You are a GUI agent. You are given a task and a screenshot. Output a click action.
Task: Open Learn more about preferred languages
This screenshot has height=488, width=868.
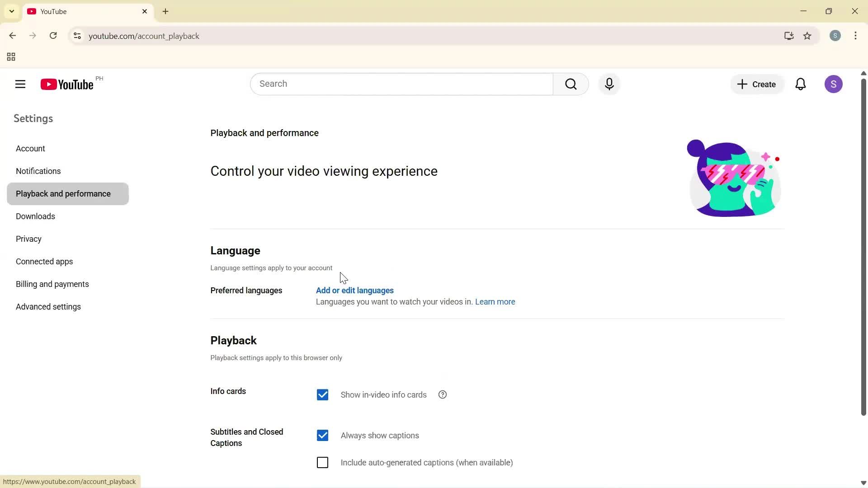[x=495, y=301]
